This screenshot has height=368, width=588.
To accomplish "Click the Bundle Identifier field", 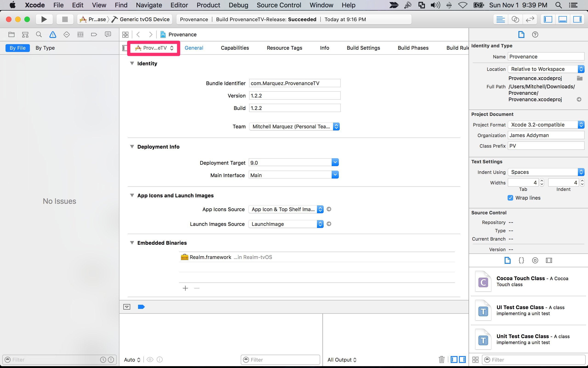I will click(295, 83).
